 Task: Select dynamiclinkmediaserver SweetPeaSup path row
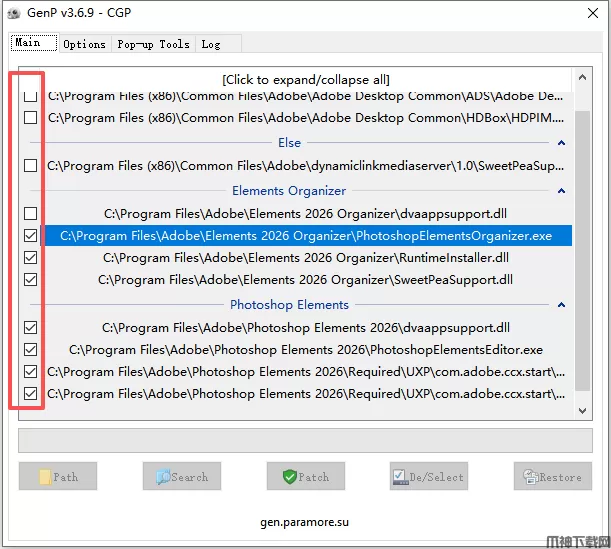[306, 166]
